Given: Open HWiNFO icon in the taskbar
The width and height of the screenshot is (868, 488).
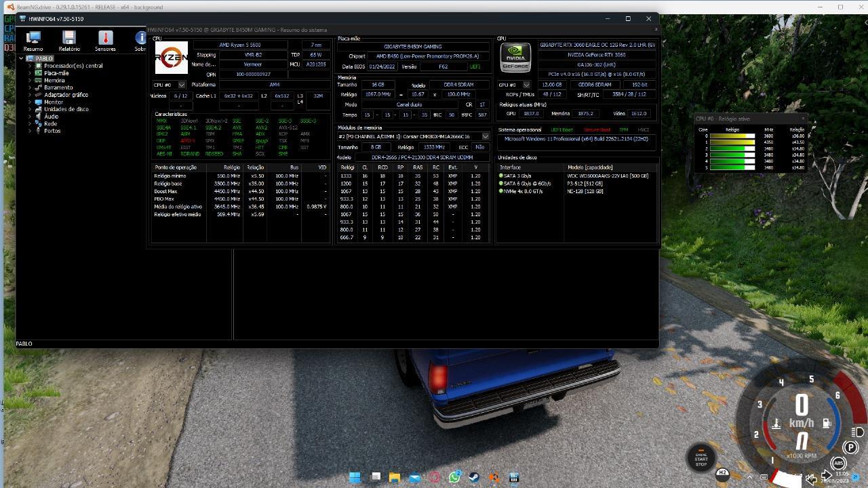Looking at the screenshot, I should click(x=514, y=477).
